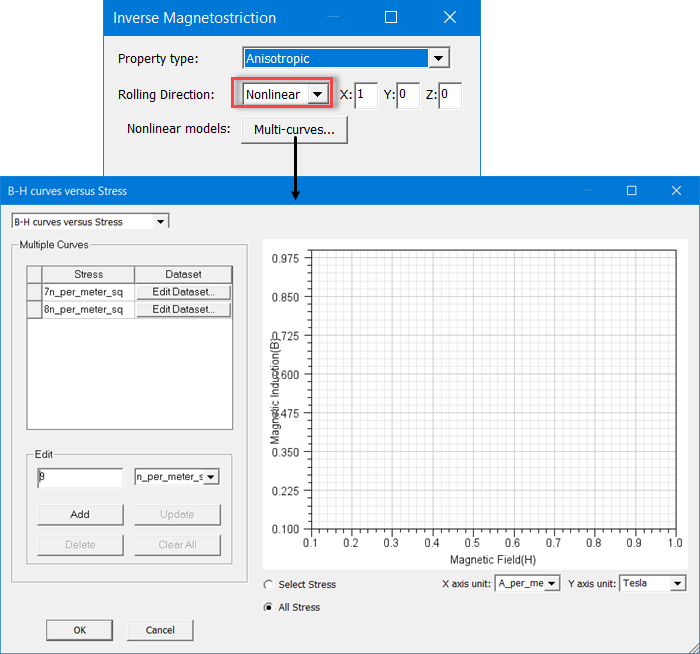Open the Y axis unit Tesla dropdown

pos(652,583)
